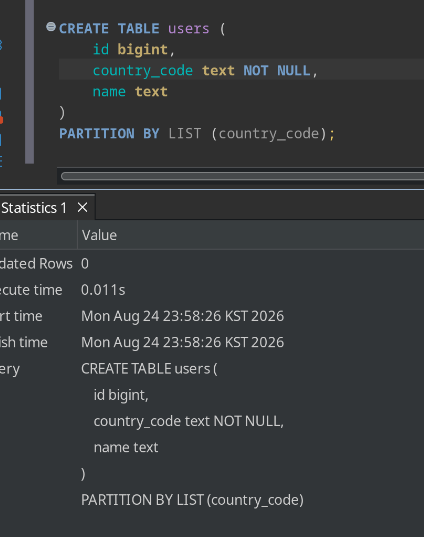Click the name column definition line
Viewport: 424px width, 537px height.
[x=130, y=92]
